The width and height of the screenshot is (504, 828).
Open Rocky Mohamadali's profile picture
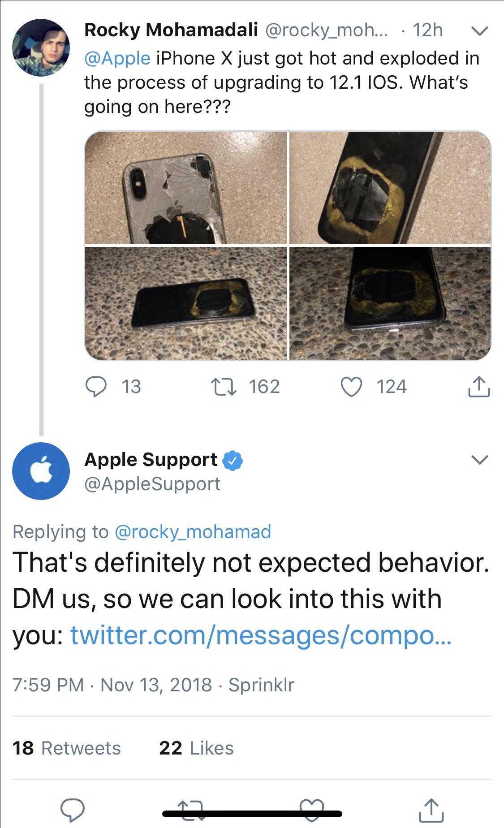click(x=41, y=48)
